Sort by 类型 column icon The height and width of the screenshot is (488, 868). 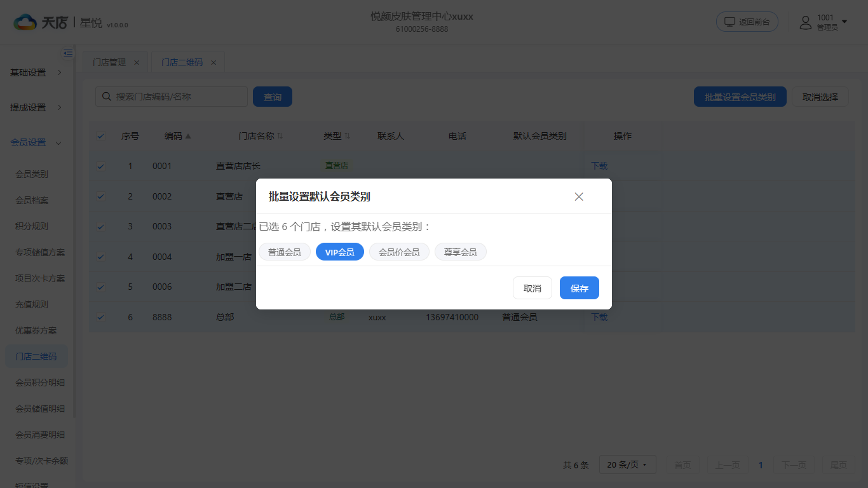[x=347, y=136]
